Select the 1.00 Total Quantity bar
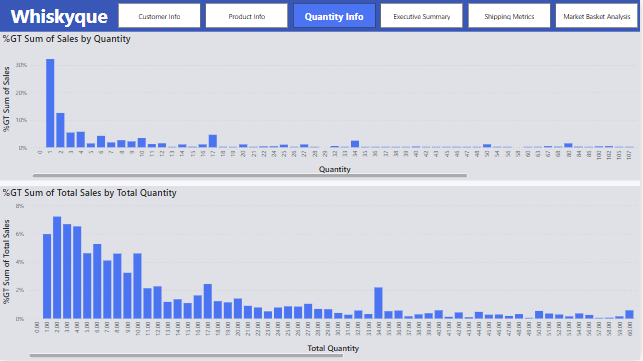The image size is (643, 361). [x=47, y=276]
